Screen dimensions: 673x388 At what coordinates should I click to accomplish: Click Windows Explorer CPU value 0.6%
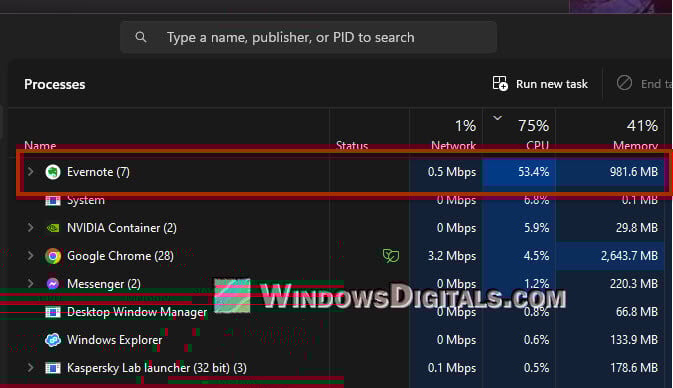point(537,340)
